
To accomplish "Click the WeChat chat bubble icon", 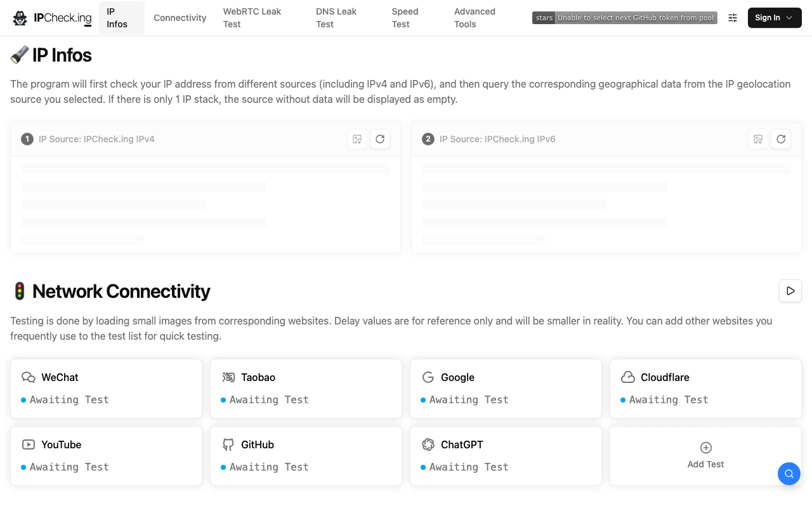I will (29, 377).
